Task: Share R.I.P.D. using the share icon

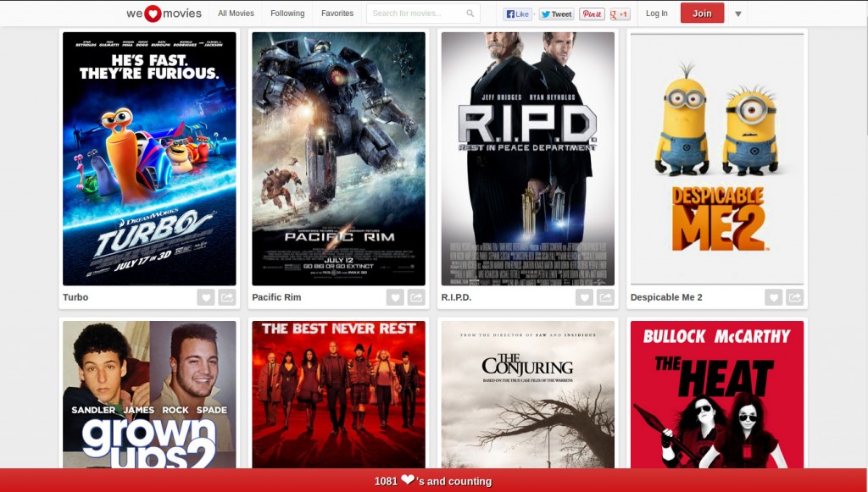Action: [605, 297]
